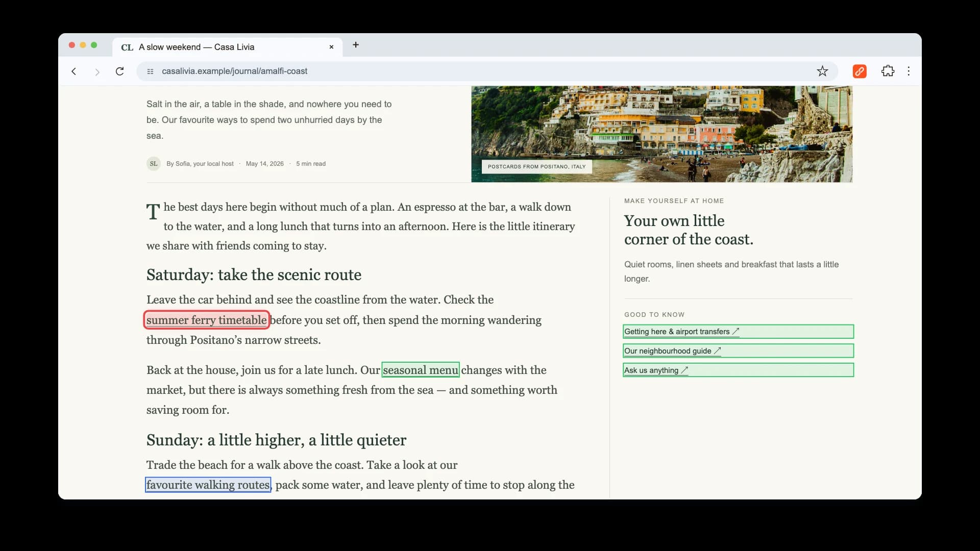Click the 'May 14, 2026' date
This screenshot has height=551, width=980.
pos(264,164)
